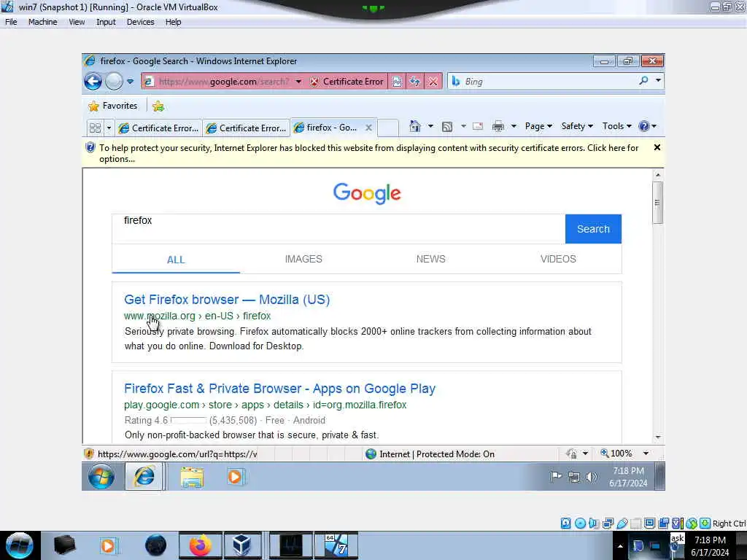Click the host VirtualBox taskbar icon
747x560 pixels.
pos(242,545)
